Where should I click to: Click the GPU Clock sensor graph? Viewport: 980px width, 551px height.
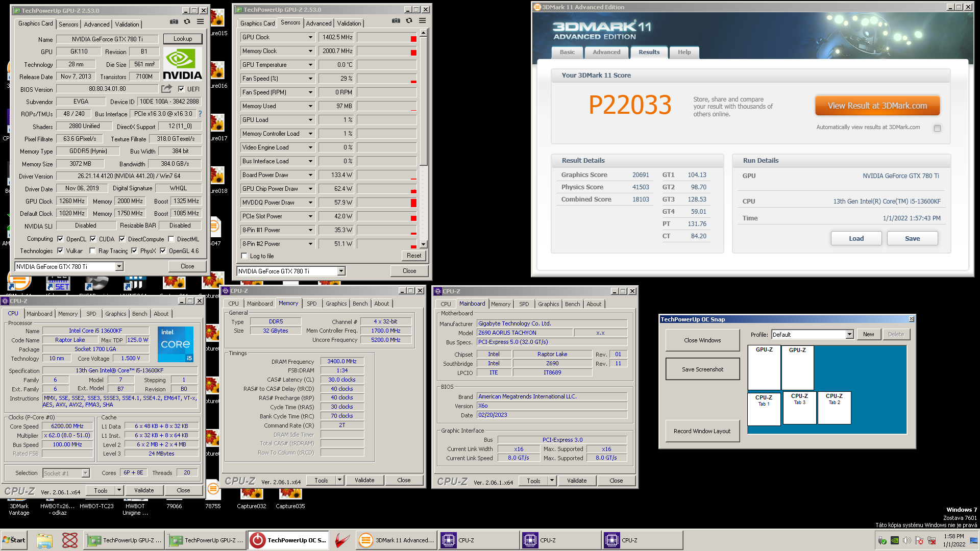386,37
